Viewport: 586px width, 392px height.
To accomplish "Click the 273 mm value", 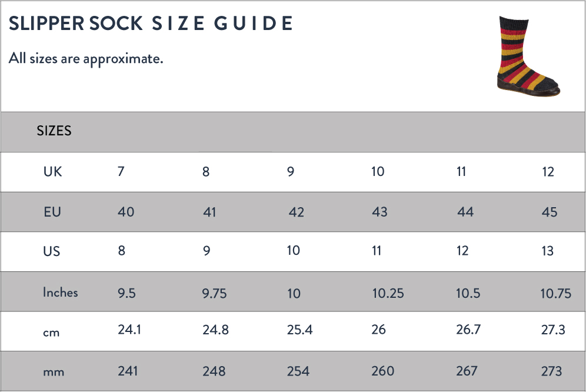I will pyautogui.click(x=552, y=371).
